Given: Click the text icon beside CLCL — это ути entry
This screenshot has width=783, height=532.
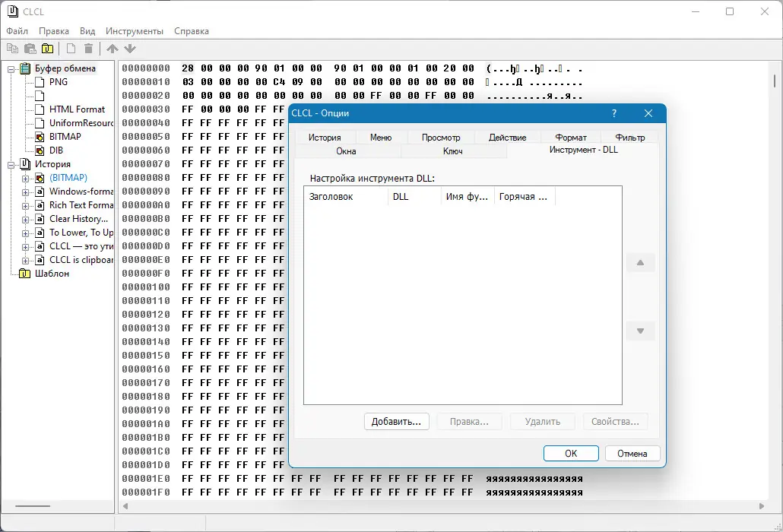Looking at the screenshot, I should pos(40,246).
